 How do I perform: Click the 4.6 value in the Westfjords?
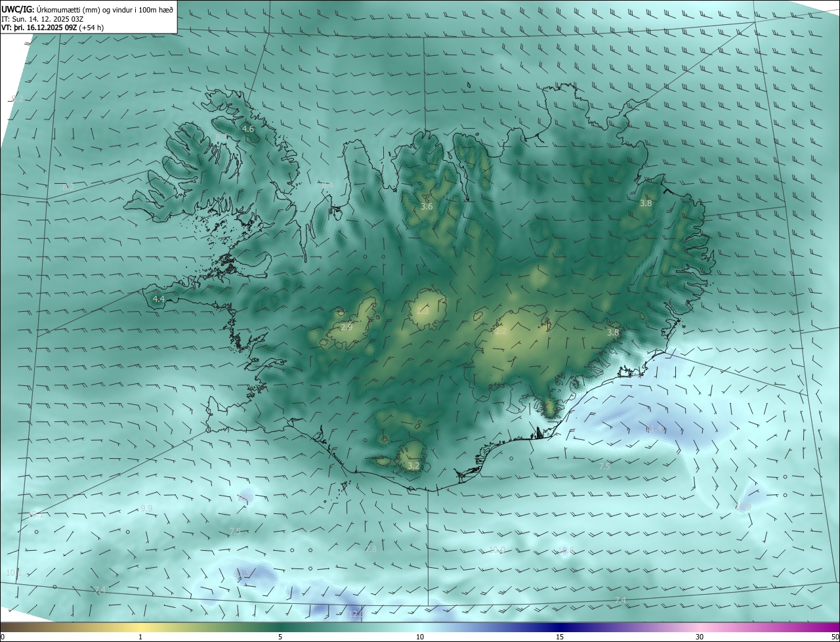248,129
